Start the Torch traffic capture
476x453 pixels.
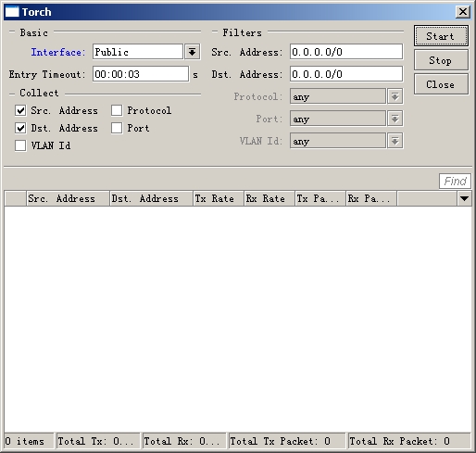point(441,36)
